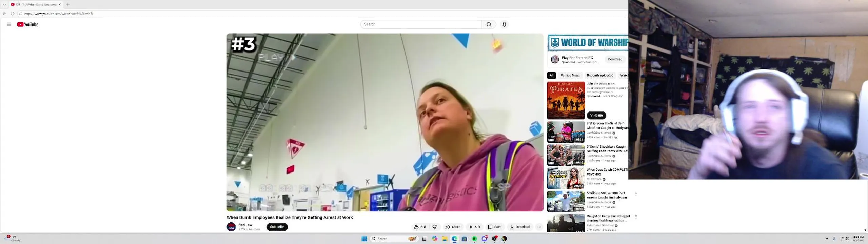Open menu for FBI agent bodycam video
Image resolution: width=868 pixels, height=244 pixels.
[x=636, y=217]
